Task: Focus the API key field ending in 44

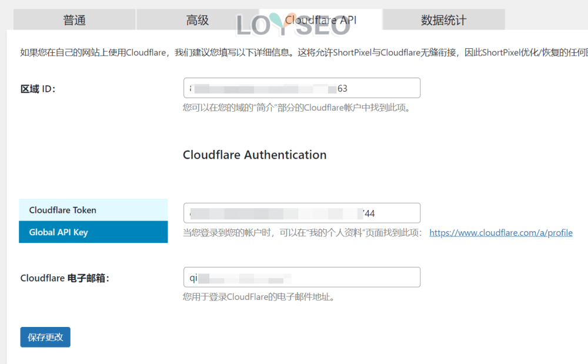Action: [302, 213]
